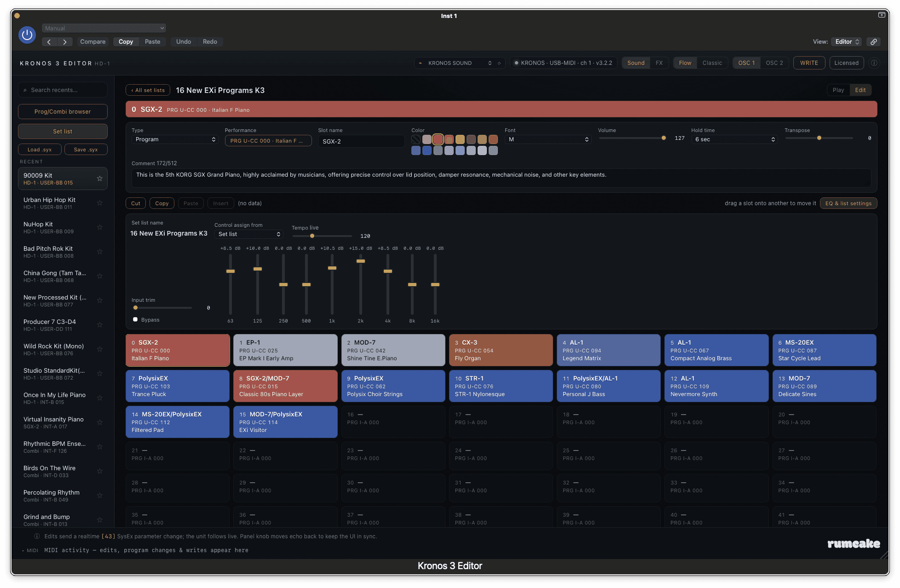This screenshot has width=900, height=588.
Task: Click the link chain icon beside View
Action: (x=874, y=42)
